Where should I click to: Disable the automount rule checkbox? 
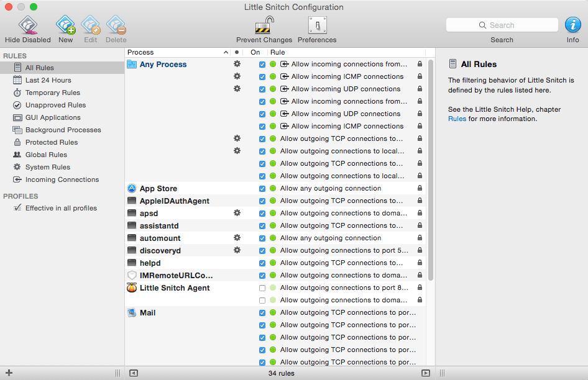[x=262, y=238]
